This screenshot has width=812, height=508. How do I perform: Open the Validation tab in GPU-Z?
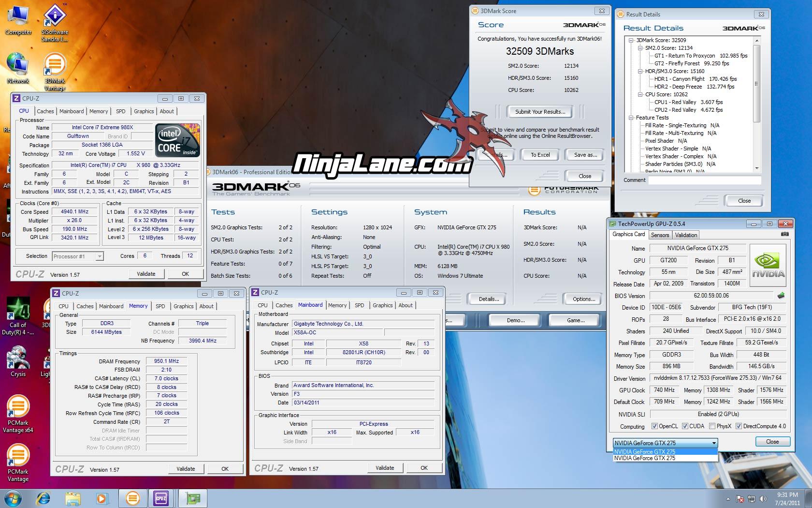point(686,235)
